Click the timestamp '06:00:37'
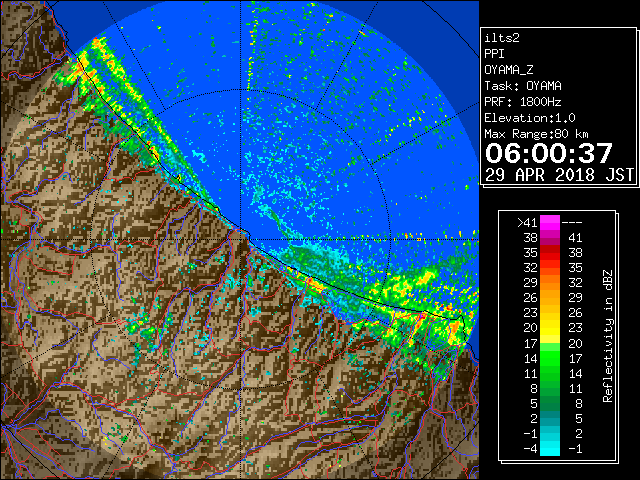The height and width of the screenshot is (480, 640). tap(549, 153)
